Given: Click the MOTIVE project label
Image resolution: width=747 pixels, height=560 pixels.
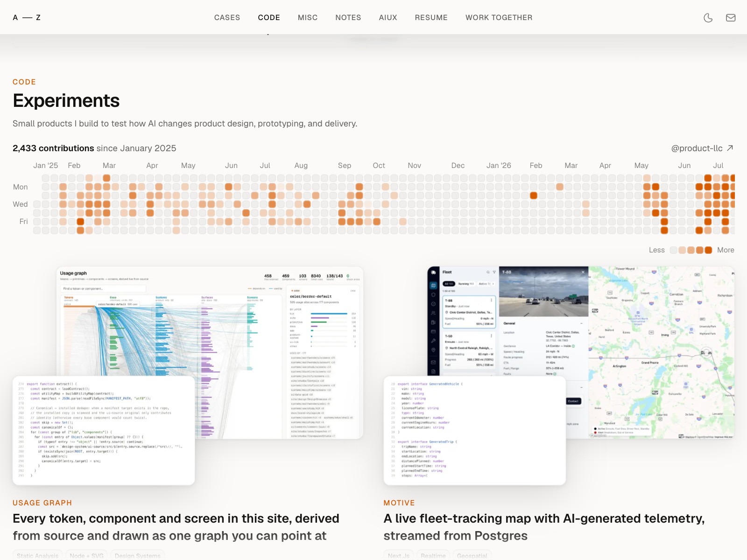Looking at the screenshot, I should tap(399, 503).
